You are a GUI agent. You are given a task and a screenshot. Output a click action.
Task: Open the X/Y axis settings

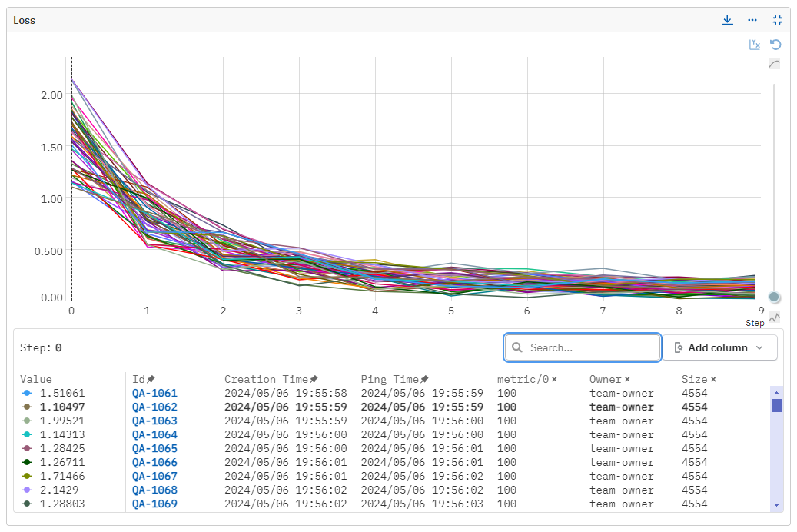755,44
